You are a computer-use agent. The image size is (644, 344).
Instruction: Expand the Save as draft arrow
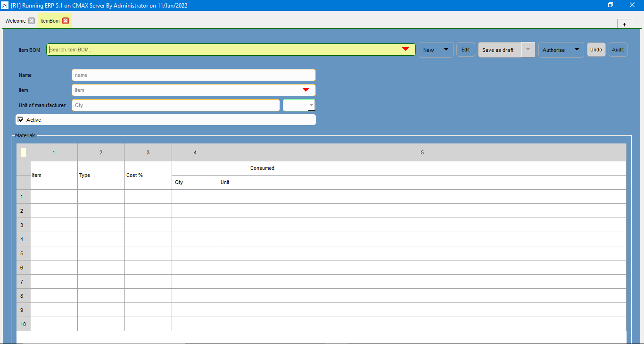[x=528, y=50]
